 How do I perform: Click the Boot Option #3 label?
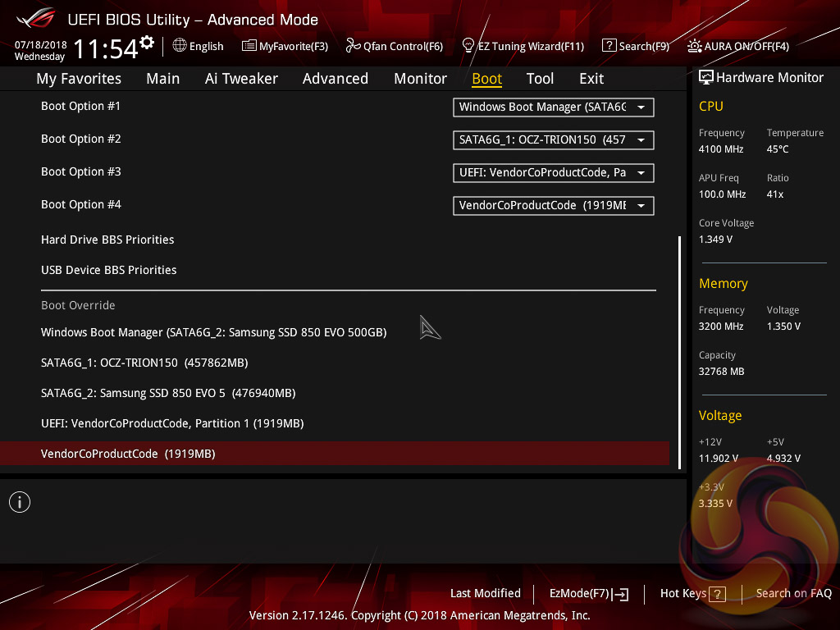(81, 171)
